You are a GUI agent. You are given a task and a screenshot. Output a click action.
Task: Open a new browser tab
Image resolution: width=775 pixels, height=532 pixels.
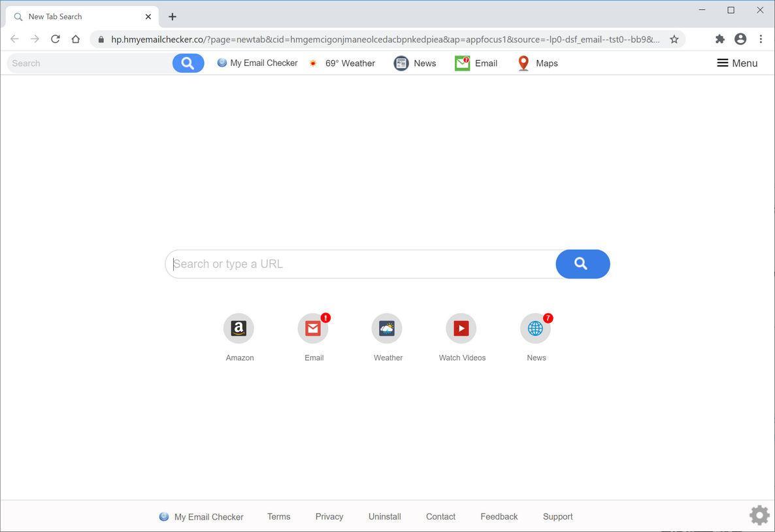172,17
